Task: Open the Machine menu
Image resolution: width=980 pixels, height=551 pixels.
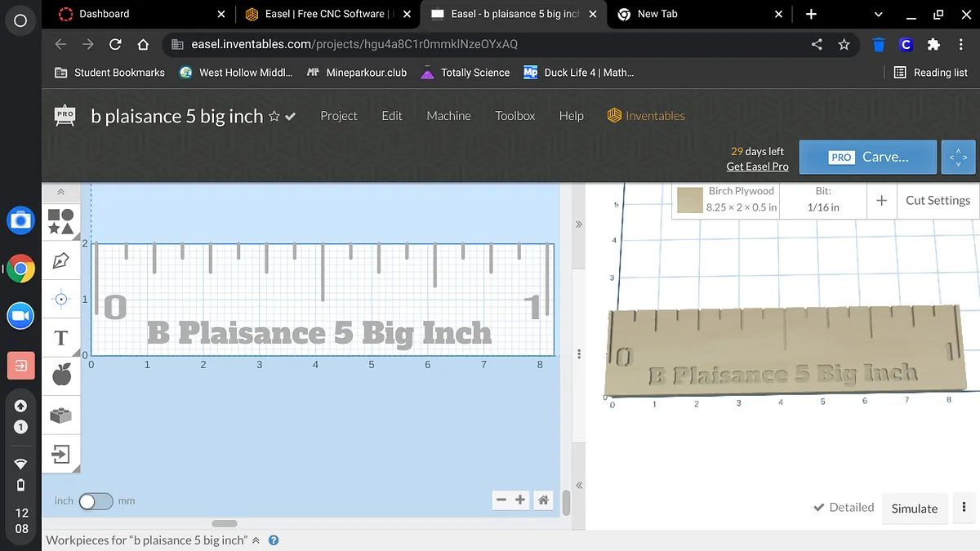Action: pyautogui.click(x=448, y=116)
